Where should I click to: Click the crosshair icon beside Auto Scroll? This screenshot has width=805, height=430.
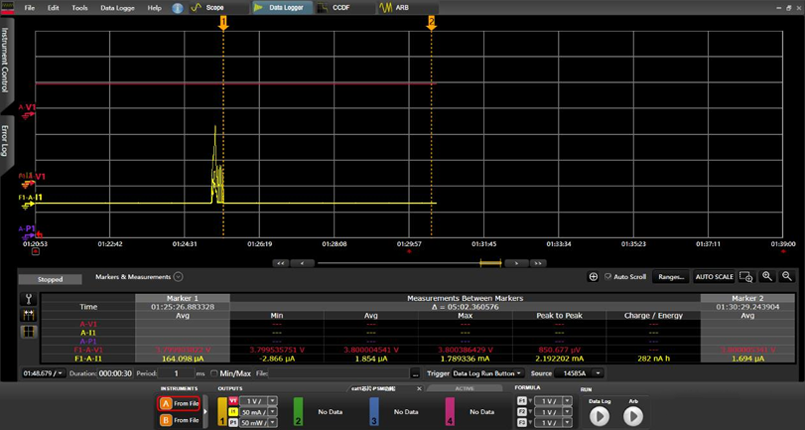coord(594,276)
